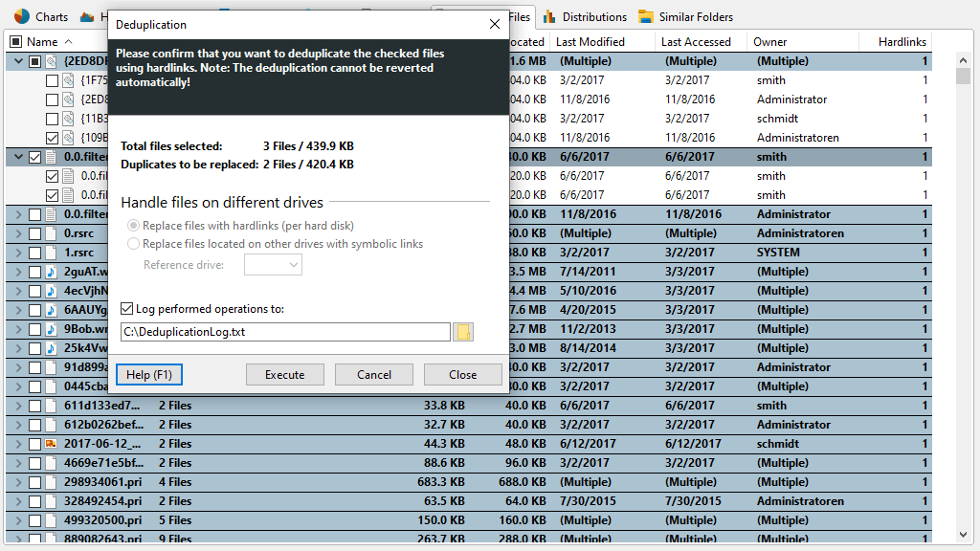Toggle the select-all checkbox in Name header
The image size is (980, 551).
click(x=15, y=42)
